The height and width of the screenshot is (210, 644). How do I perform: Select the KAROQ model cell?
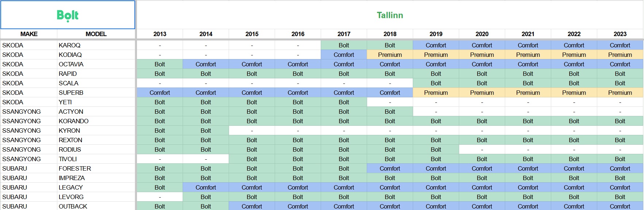pyautogui.click(x=96, y=45)
